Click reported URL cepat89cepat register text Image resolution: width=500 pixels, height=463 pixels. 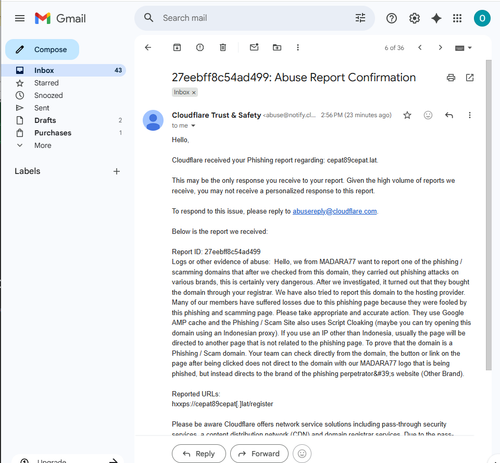pos(222,404)
